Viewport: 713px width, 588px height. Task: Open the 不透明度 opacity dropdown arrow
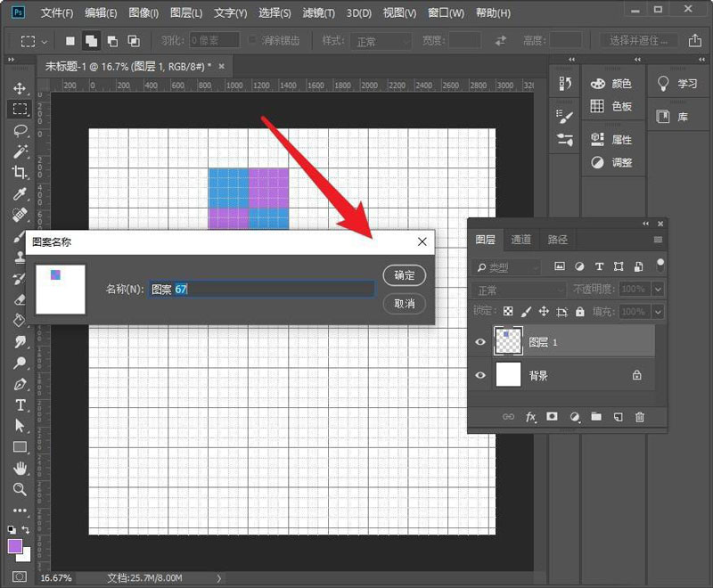tap(658, 290)
